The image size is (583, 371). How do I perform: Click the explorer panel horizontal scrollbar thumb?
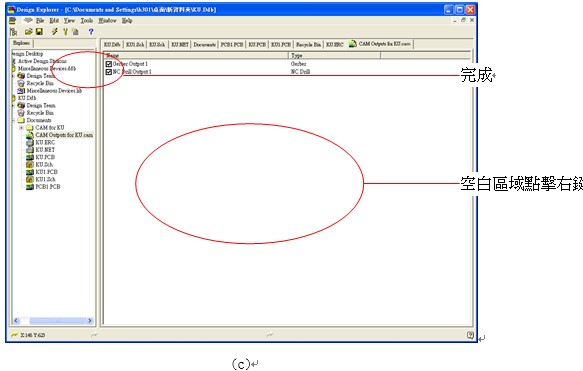57,320
